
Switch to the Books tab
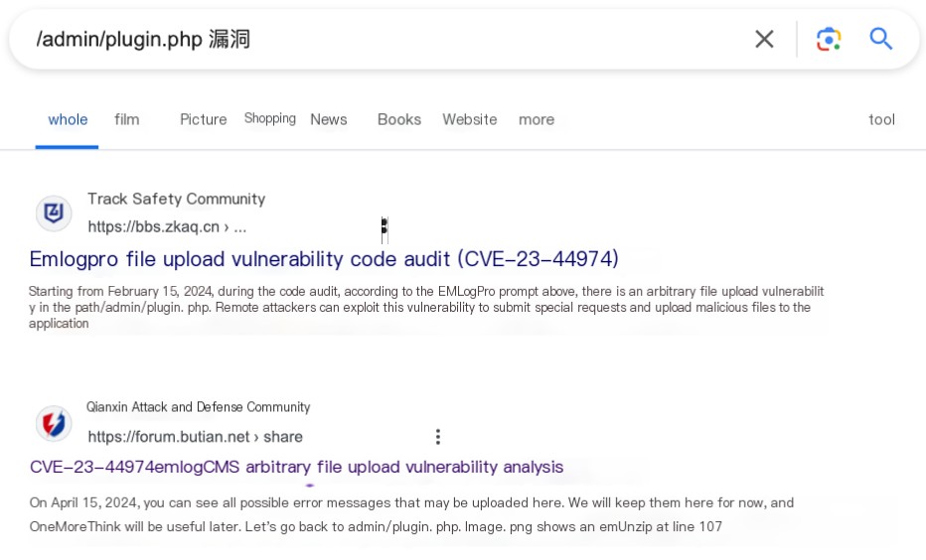(x=399, y=120)
